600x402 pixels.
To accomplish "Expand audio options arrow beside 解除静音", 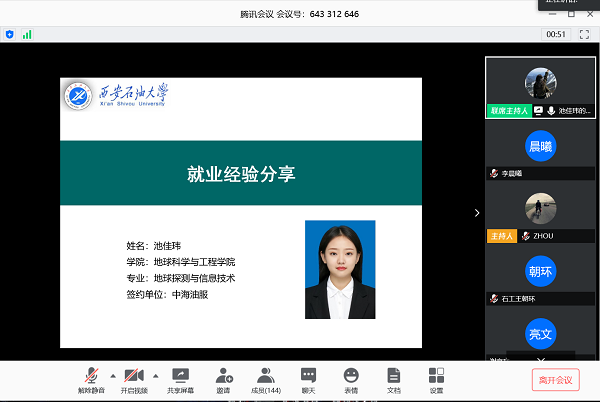I will tap(112, 375).
